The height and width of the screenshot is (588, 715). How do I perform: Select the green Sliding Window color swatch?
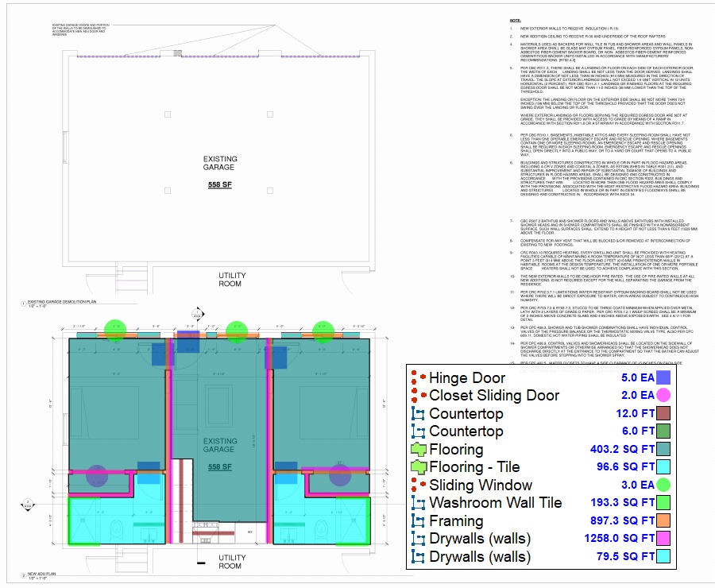(x=666, y=485)
